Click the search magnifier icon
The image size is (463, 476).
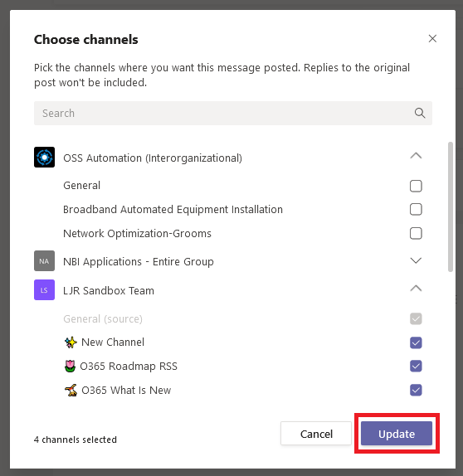(x=420, y=113)
